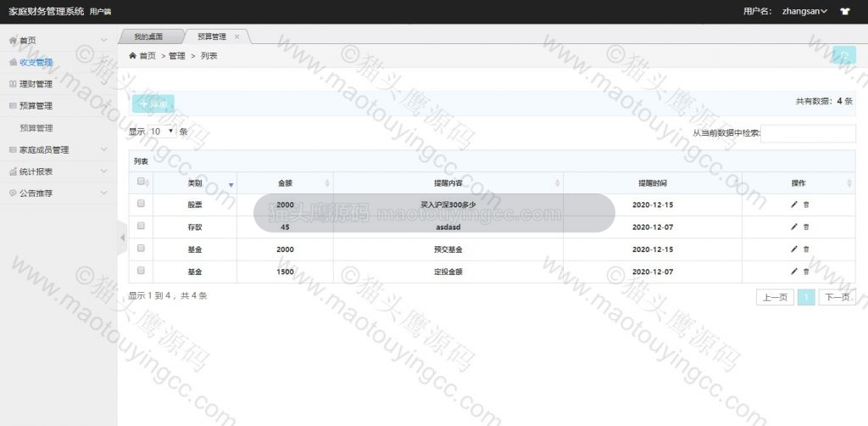Click the 操作 column header
The image size is (868, 426).
(798, 182)
